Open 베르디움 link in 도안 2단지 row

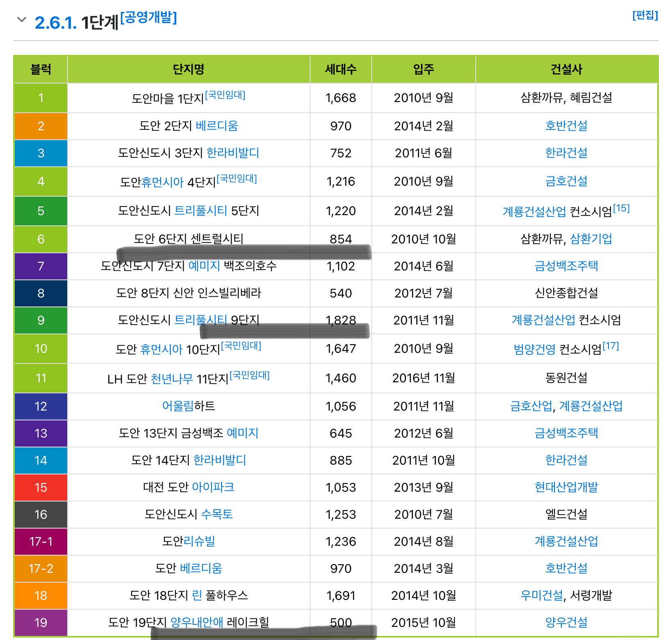tap(217, 126)
